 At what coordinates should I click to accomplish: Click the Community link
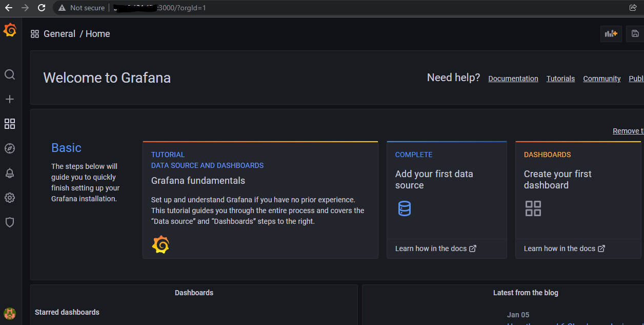(x=601, y=78)
